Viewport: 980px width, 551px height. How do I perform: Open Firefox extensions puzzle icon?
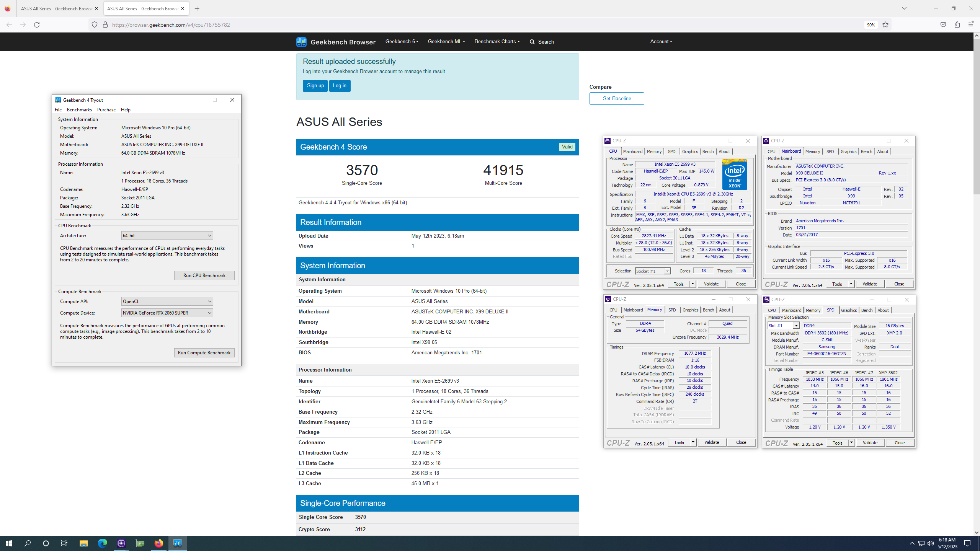click(957, 25)
